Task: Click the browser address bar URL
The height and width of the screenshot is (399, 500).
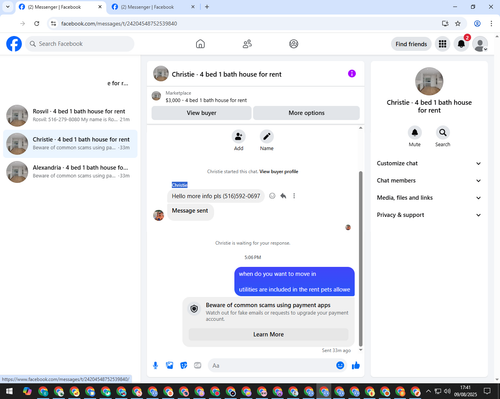Action: point(119,24)
